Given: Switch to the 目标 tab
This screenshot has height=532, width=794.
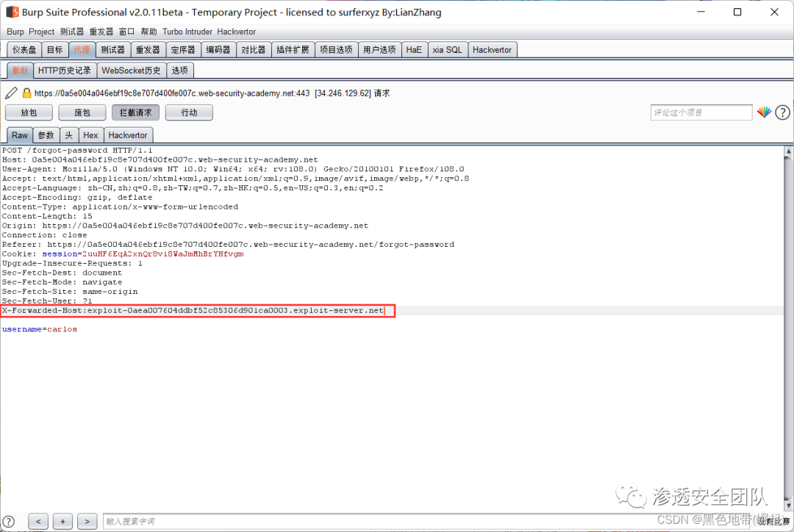Looking at the screenshot, I should 54,50.
